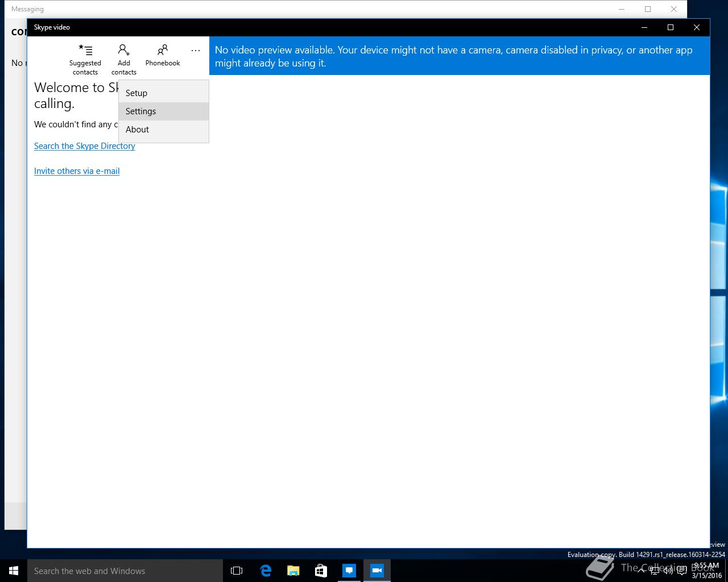The image size is (728, 582).
Task: Click the Search the web and Windows box
Action: pos(125,571)
